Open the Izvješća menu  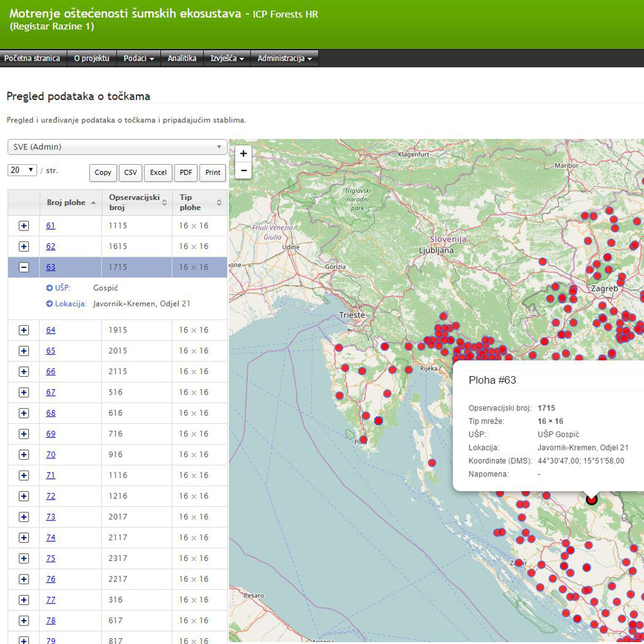(227, 59)
